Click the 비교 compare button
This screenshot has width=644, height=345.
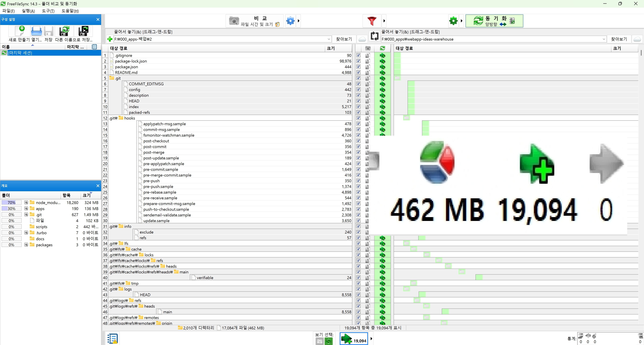[255, 21]
